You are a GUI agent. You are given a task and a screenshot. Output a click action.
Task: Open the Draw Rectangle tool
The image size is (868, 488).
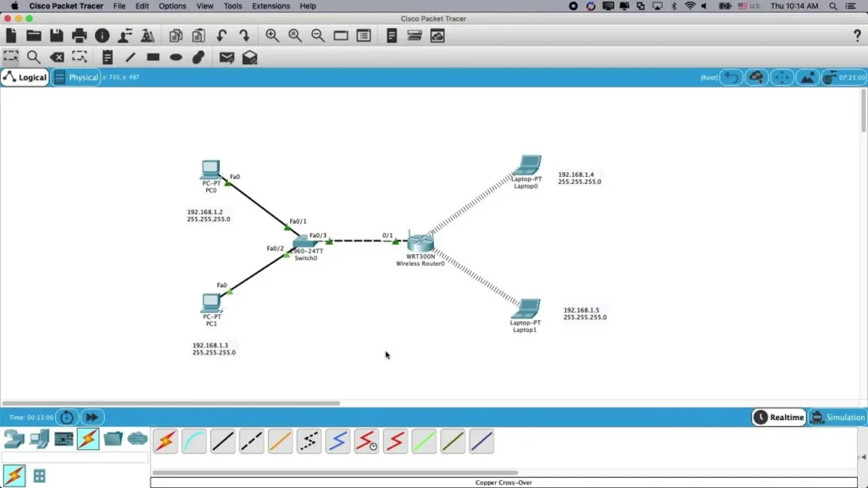coord(153,57)
